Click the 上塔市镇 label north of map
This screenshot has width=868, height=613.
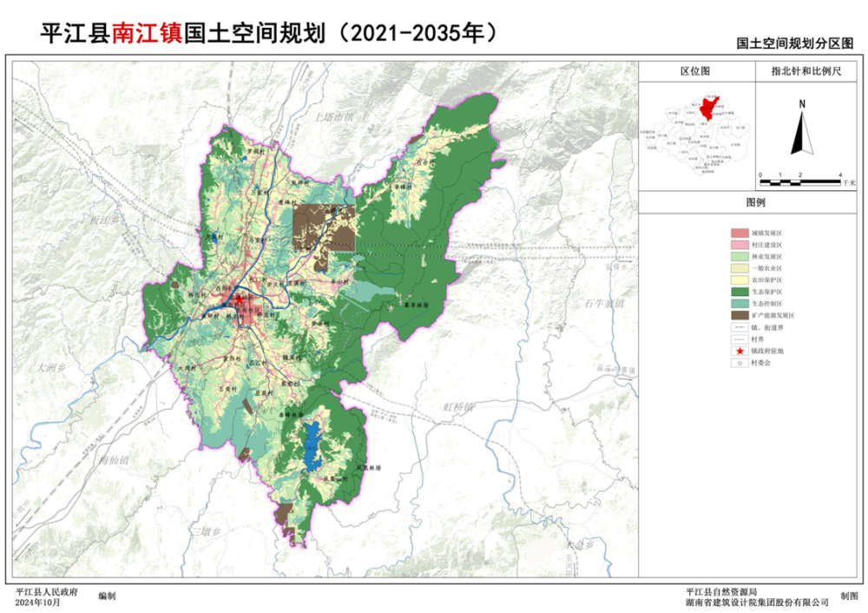click(x=335, y=115)
